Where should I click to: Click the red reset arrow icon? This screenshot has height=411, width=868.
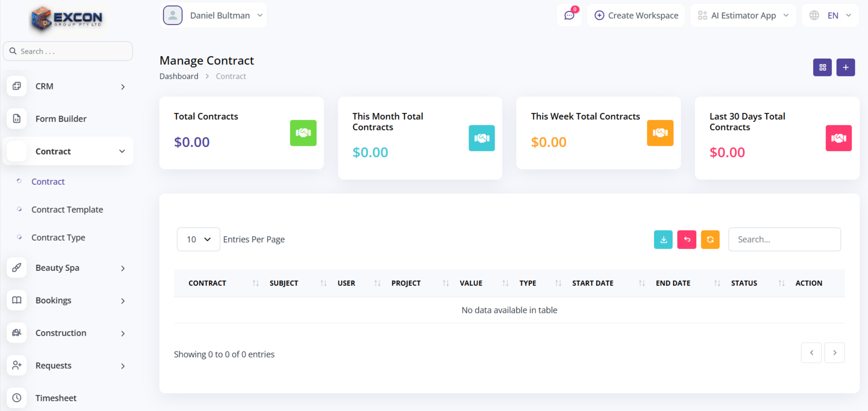(686, 240)
